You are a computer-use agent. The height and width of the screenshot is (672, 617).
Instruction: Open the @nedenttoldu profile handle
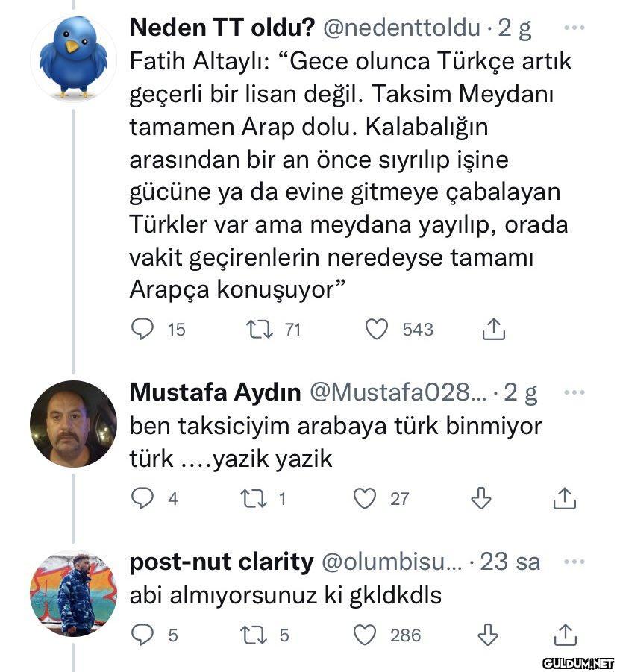pos(401,28)
